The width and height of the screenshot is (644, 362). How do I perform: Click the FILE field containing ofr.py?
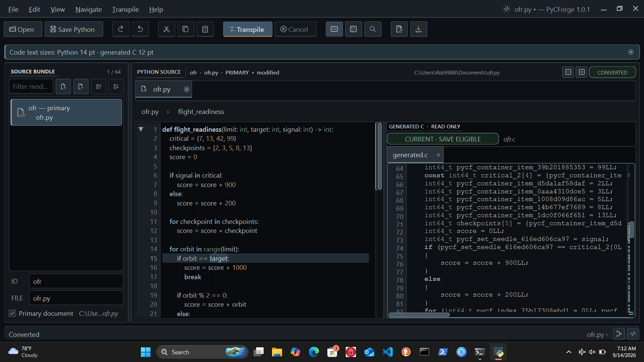76,298
